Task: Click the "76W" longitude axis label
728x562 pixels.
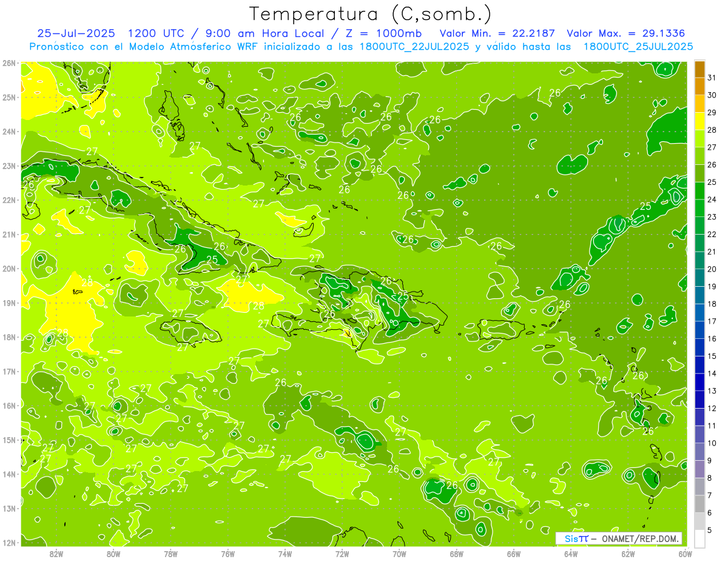Action: coord(228,554)
